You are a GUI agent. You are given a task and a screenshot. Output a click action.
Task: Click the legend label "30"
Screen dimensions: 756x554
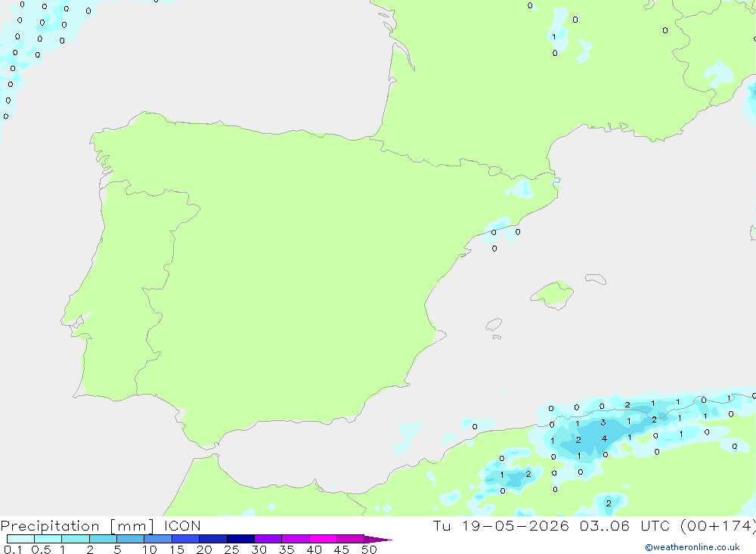pos(259,549)
